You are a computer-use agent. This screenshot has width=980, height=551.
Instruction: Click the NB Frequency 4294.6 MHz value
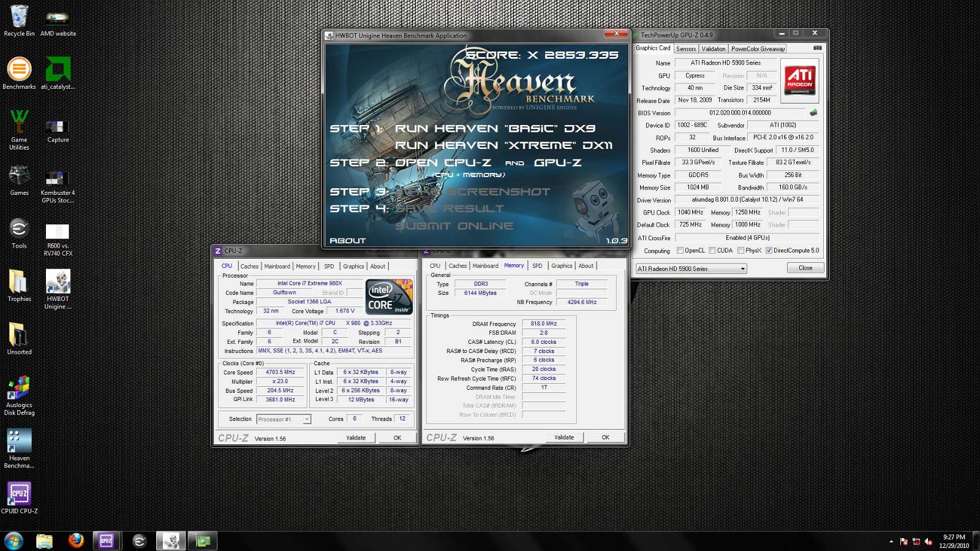click(582, 302)
